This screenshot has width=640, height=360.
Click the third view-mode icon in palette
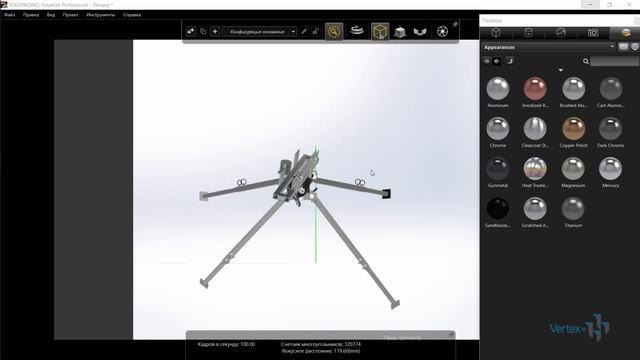pos(509,61)
